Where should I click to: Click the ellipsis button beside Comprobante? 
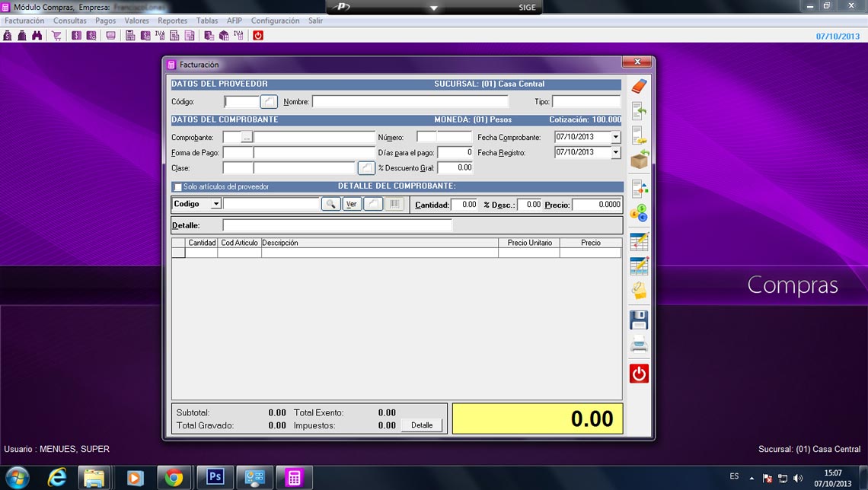point(246,138)
